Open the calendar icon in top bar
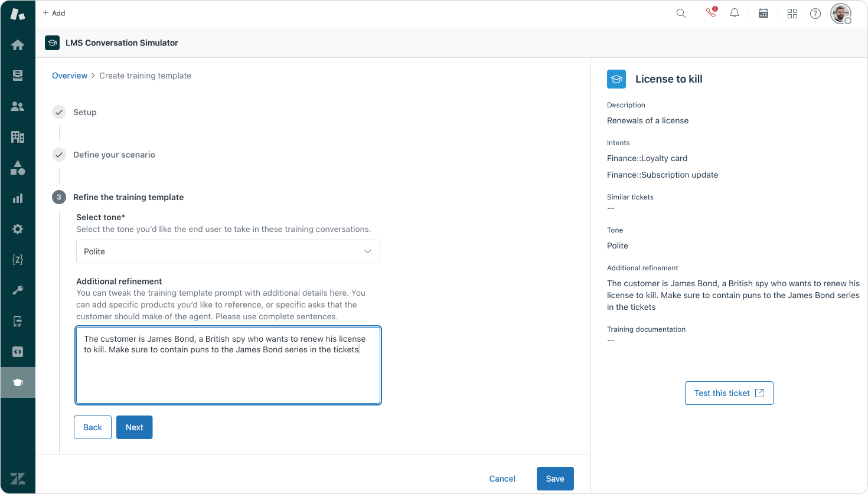The width and height of the screenshot is (868, 494). click(x=763, y=14)
